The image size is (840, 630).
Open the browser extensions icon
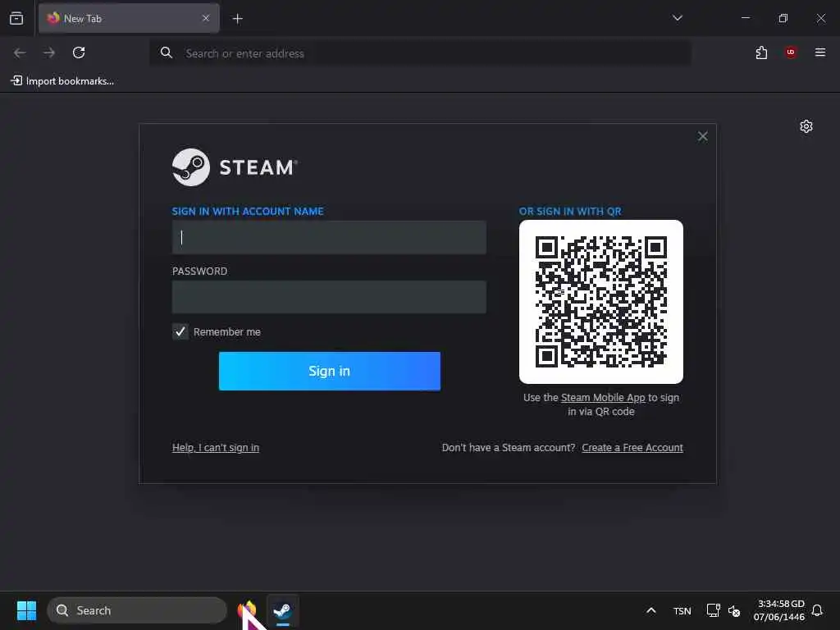click(761, 52)
